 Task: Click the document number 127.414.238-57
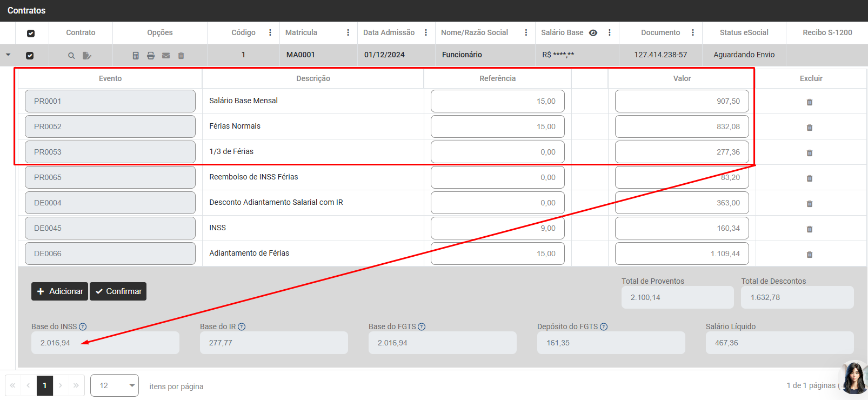pos(660,55)
